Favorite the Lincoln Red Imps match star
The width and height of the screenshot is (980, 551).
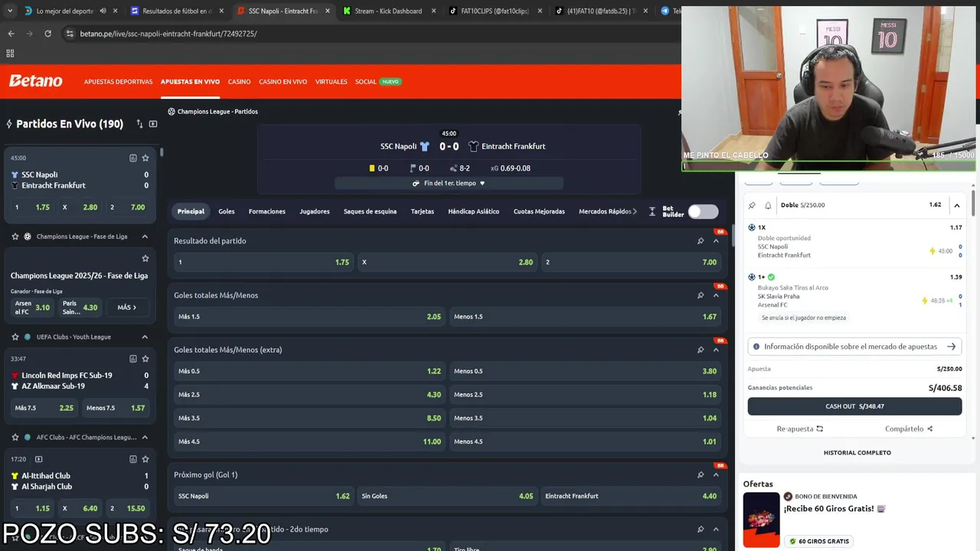click(x=145, y=358)
